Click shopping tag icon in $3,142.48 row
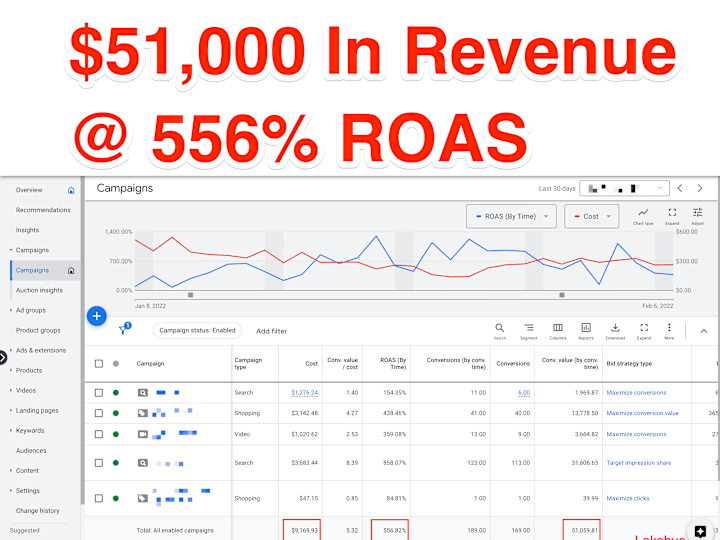The width and height of the screenshot is (720, 540). pyautogui.click(x=143, y=413)
